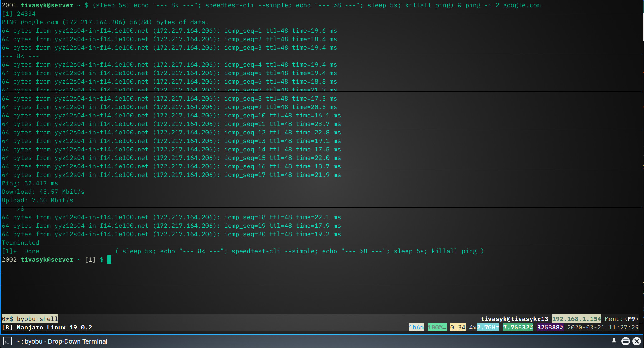This screenshot has height=348, width=644.
Task: Click the 'Download: 43.57 Mbit/s' line
Action: pos(43,192)
